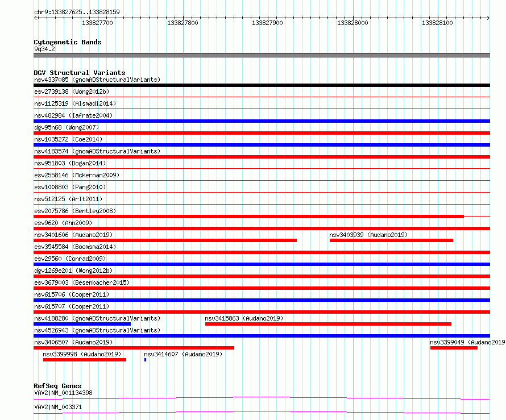Click the red bar under nsv3415863
506x420 pixels.
pos(328,324)
